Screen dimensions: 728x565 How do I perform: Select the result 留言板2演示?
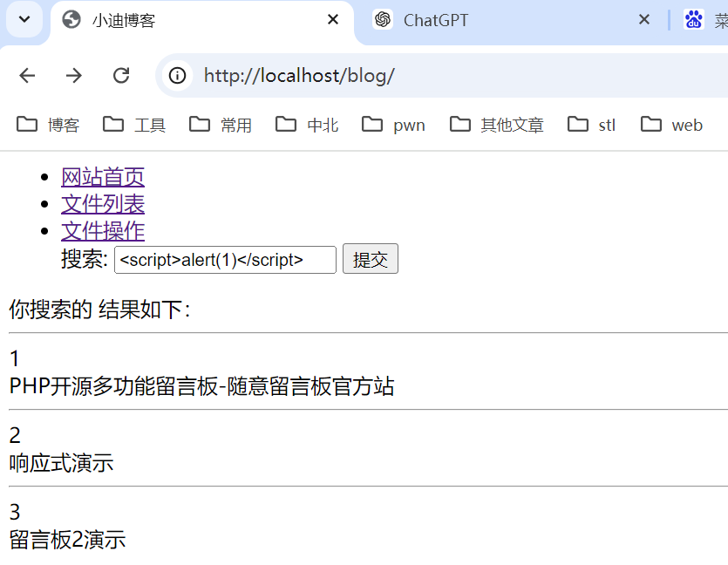point(68,540)
